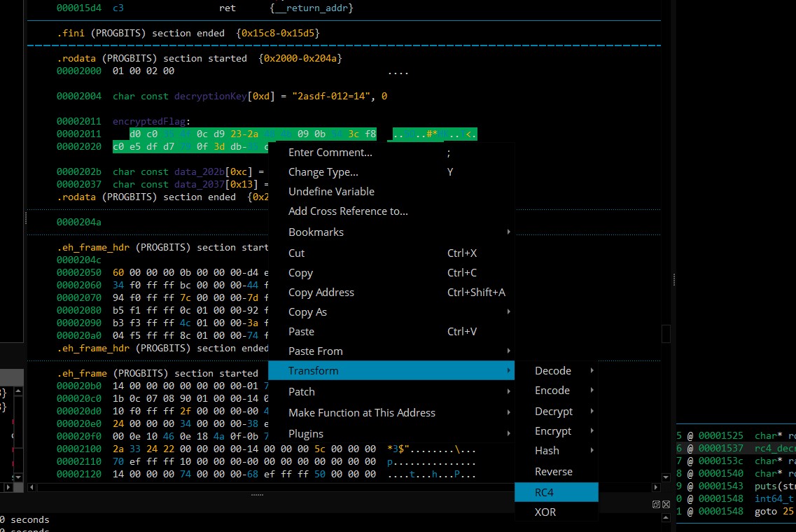Click address 00002000 in .rodata

pos(78,71)
